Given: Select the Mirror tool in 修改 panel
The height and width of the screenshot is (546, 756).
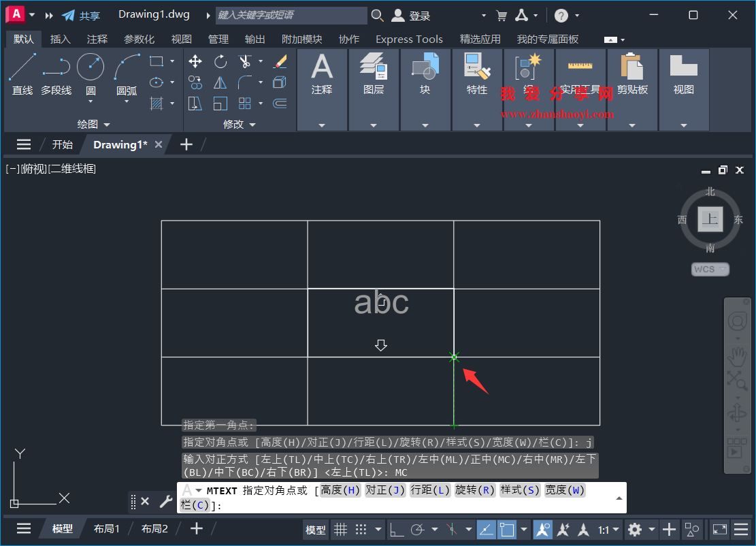Looking at the screenshot, I should [220, 82].
